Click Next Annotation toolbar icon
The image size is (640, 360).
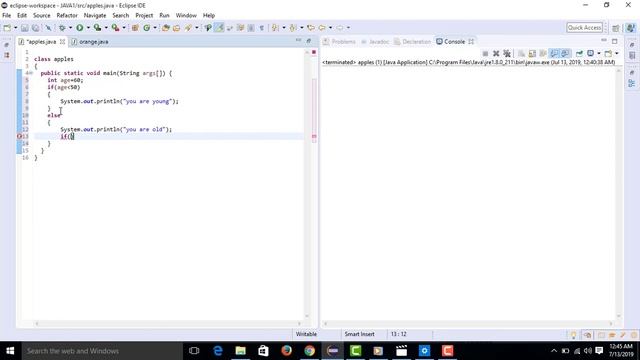click(x=275, y=28)
